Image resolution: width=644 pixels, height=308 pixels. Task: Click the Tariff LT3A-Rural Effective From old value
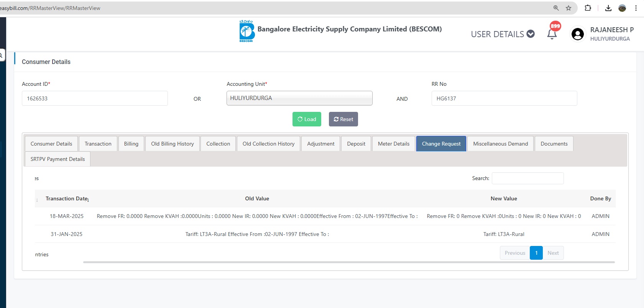pyautogui.click(x=257, y=234)
